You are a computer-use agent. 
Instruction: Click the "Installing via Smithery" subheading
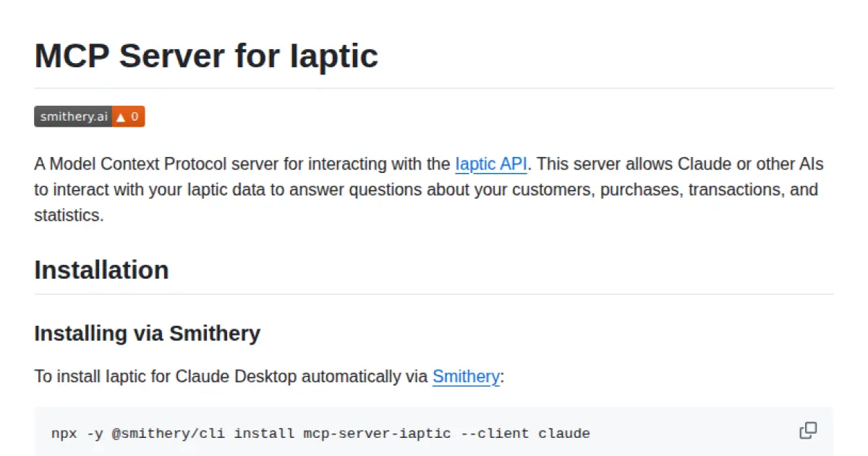click(x=147, y=333)
